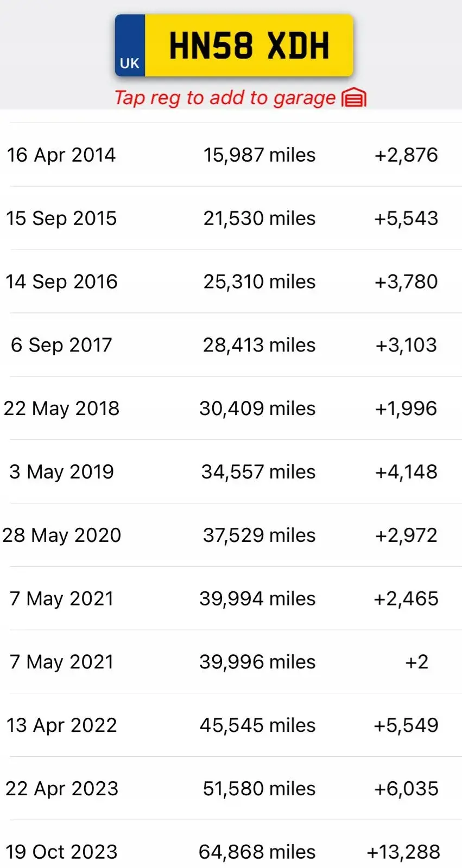The width and height of the screenshot is (462, 868).
Task: Tap 'Tap reg to add to garage' text
Action: tap(225, 98)
